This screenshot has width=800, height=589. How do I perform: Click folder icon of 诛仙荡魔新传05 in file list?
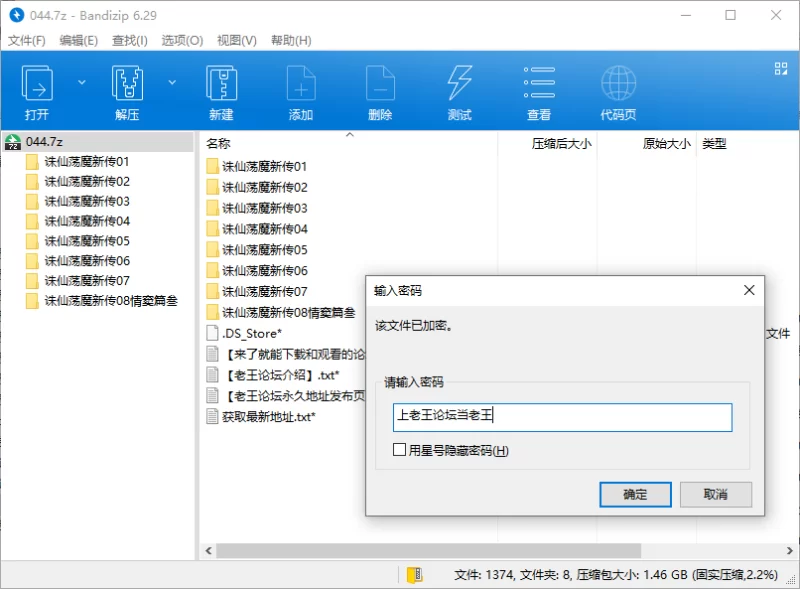(212, 250)
